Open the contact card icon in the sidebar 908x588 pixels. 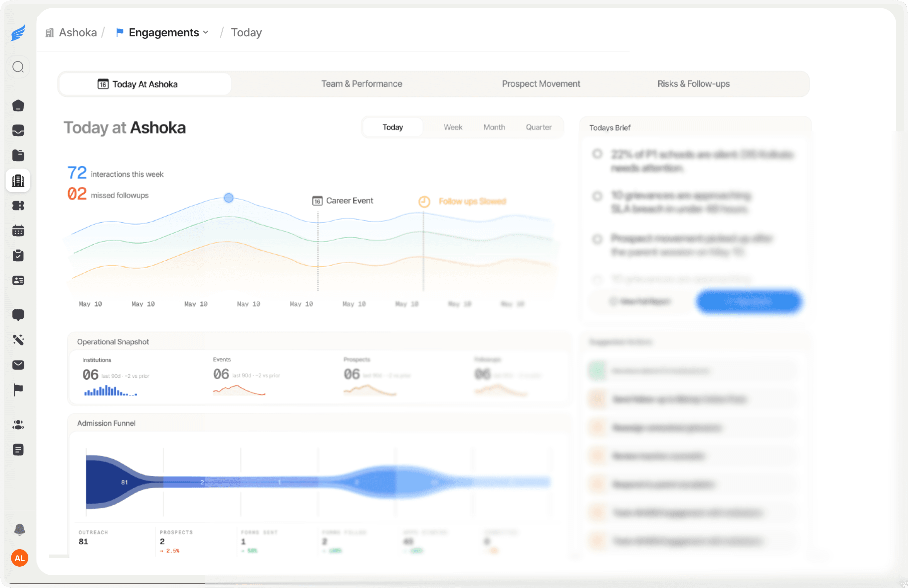(x=18, y=280)
